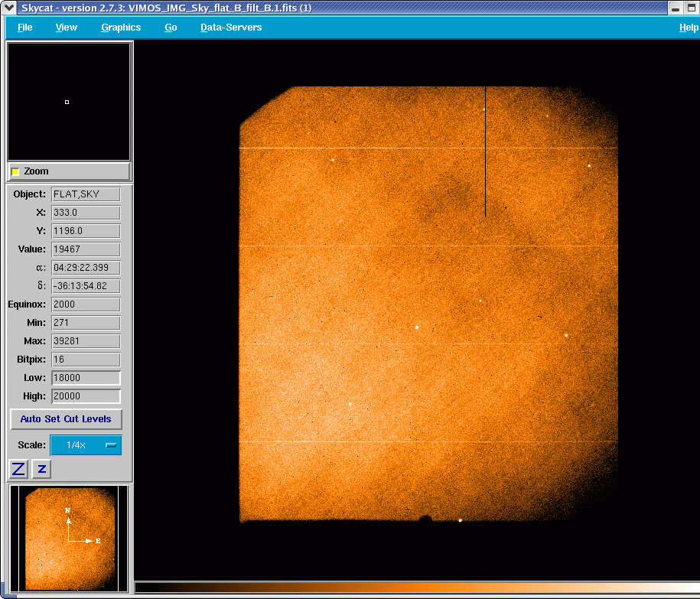Click the North-East compass arrows in pan window
Screen dimensions: 700x599
[x=82, y=526]
